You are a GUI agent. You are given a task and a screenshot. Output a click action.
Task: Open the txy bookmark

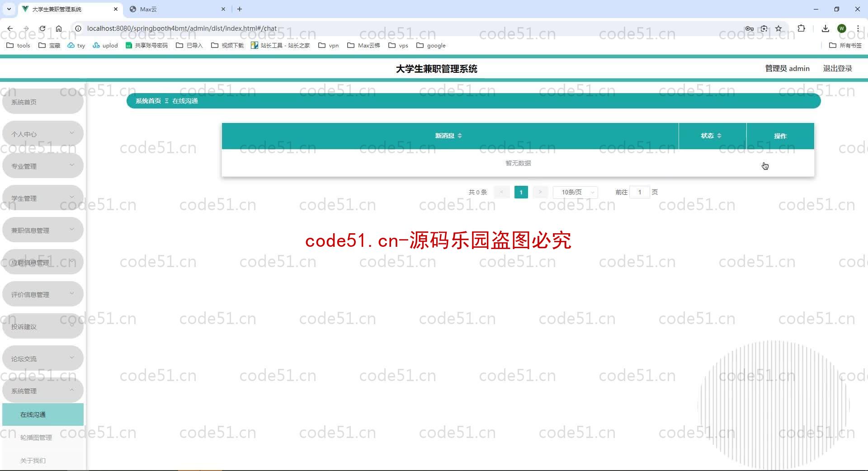click(x=76, y=45)
